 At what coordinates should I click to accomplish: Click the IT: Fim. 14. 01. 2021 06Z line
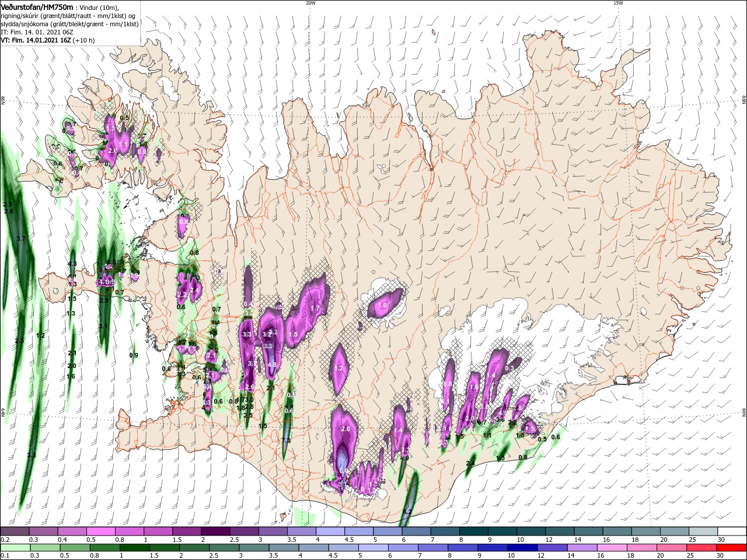36,33
